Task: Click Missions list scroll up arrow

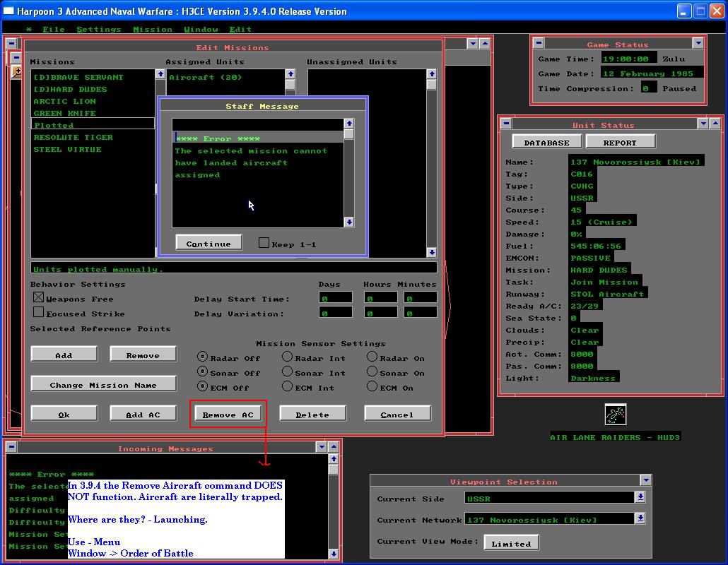Action: click(160, 73)
